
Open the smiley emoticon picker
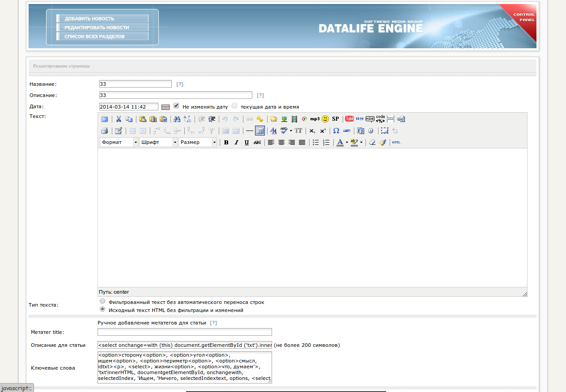(325, 119)
